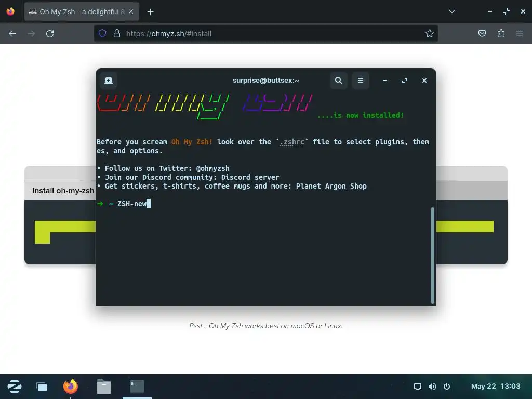Open the power menu in tray

pyautogui.click(x=447, y=387)
